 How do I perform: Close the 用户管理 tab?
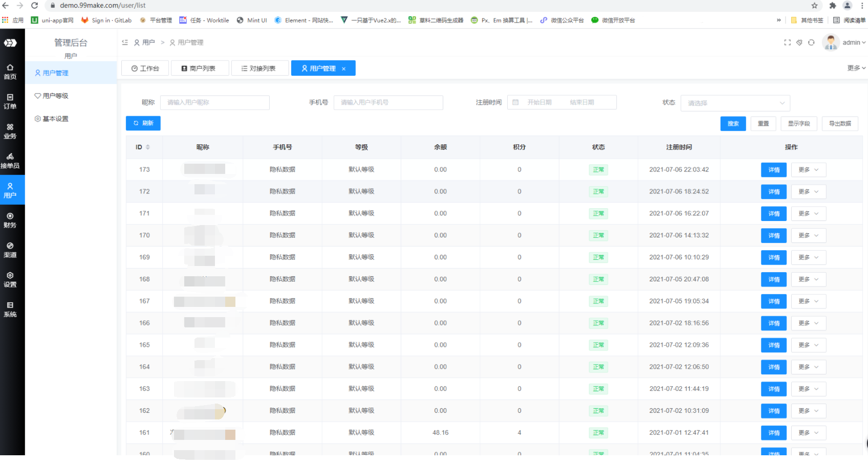[344, 69]
